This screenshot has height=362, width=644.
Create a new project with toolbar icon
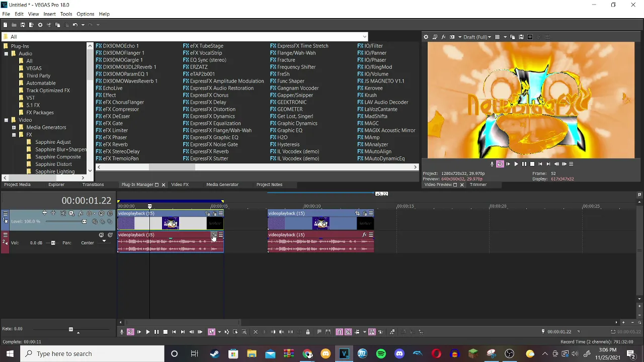(x=5, y=25)
